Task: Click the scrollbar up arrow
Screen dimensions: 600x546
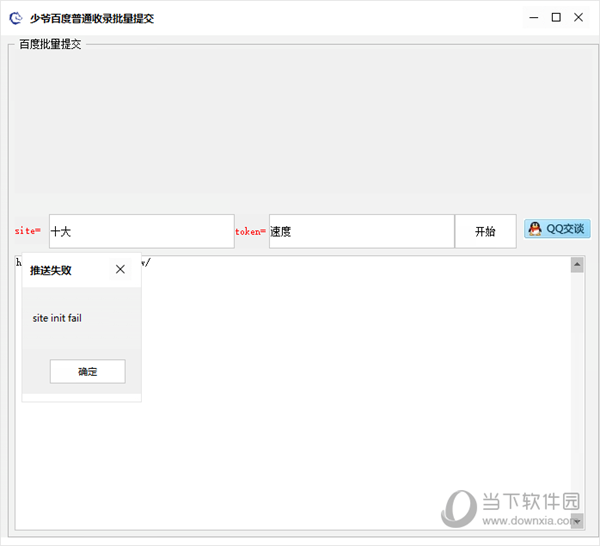Action: point(577,265)
